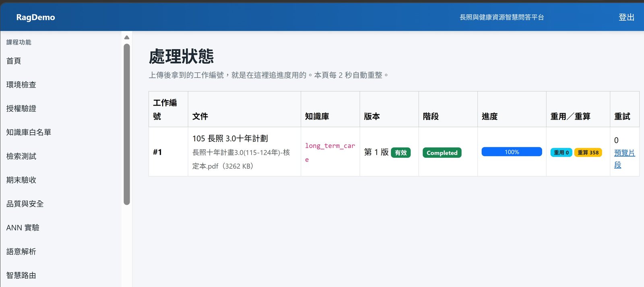Viewport: 644px width, 287px height.
Task: Click the 長照與健康資源智慧問答平台 header text
Action: 502,17
